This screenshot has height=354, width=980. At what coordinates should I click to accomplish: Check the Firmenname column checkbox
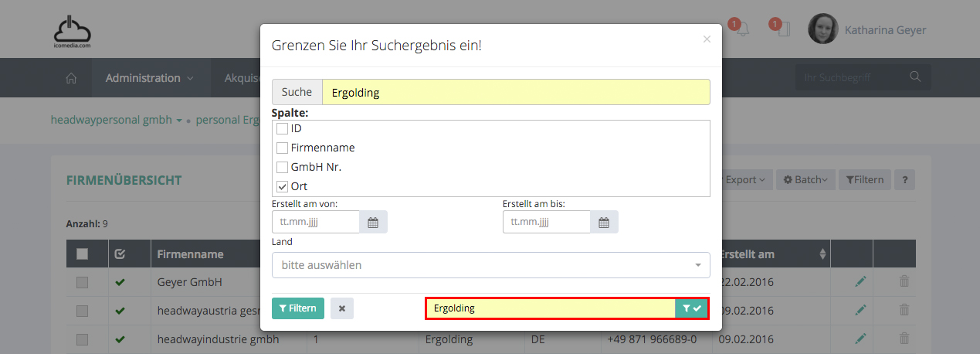click(x=283, y=148)
